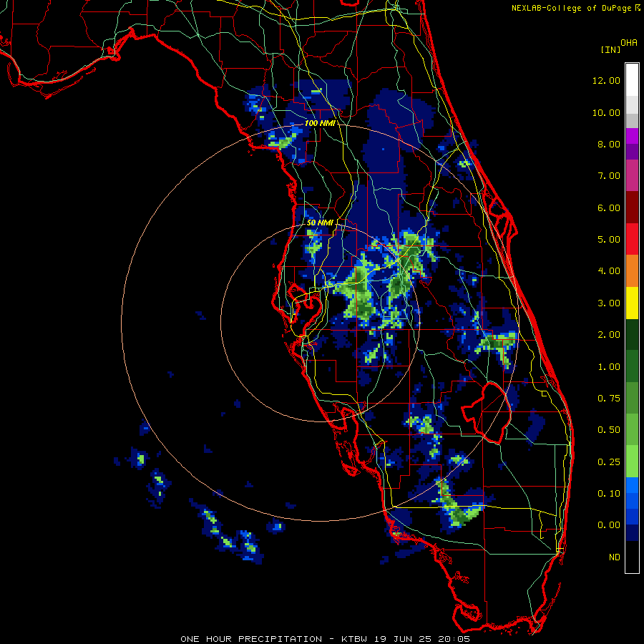Click the light green swatch beside 0.50
This screenshot has height=644, width=644.
click(x=632, y=430)
